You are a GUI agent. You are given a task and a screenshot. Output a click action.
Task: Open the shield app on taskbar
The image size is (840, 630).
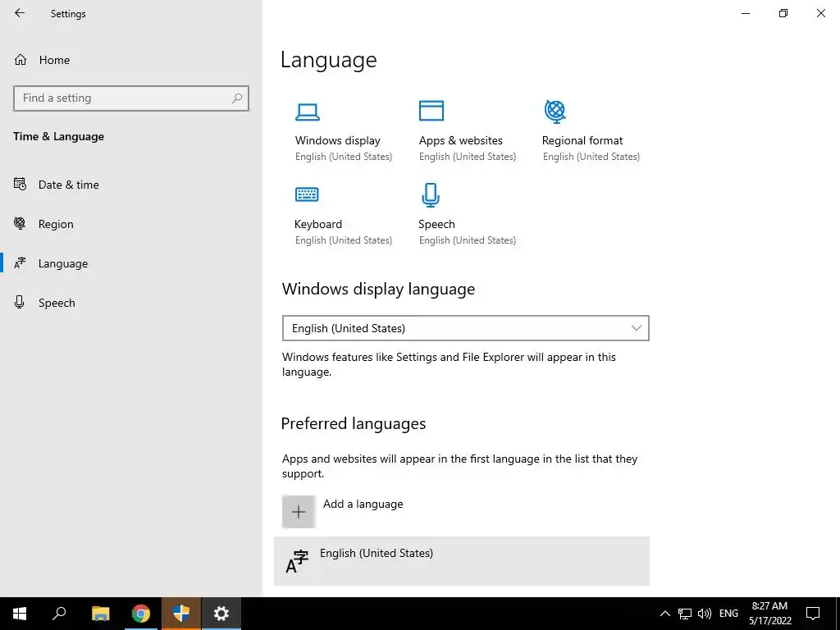tap(181, 614)
